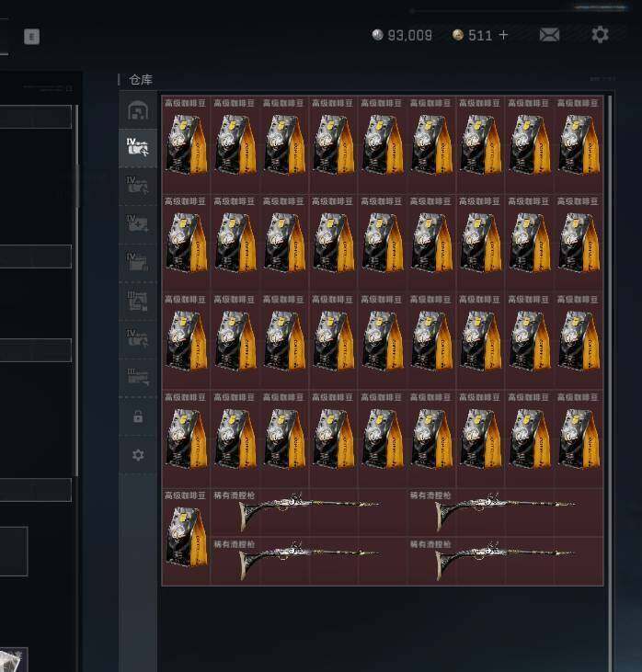The height and width of the screenshot is (672, 642).
Task: Open the main warehouse overview icon
Action: coord(138,110)
